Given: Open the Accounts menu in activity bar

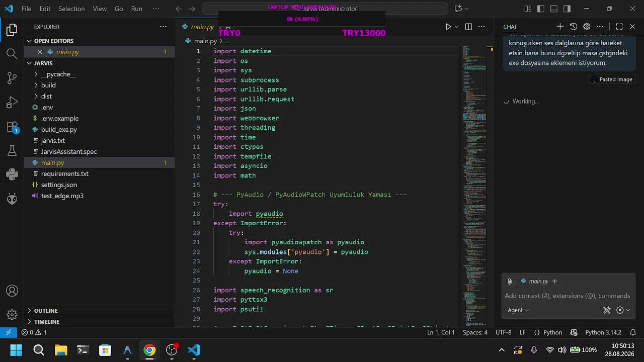Looking at the screenshot, I should point(12,291).
